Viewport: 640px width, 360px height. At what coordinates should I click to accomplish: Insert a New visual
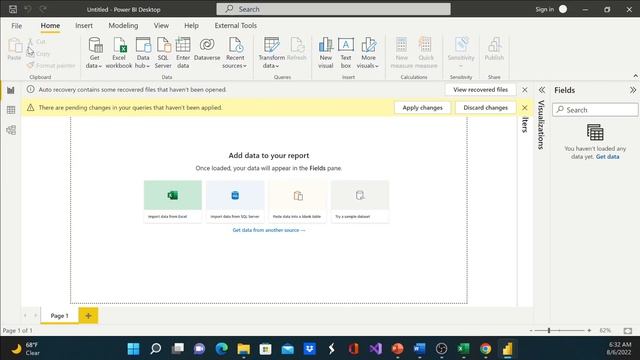click(x=326, y=53)
